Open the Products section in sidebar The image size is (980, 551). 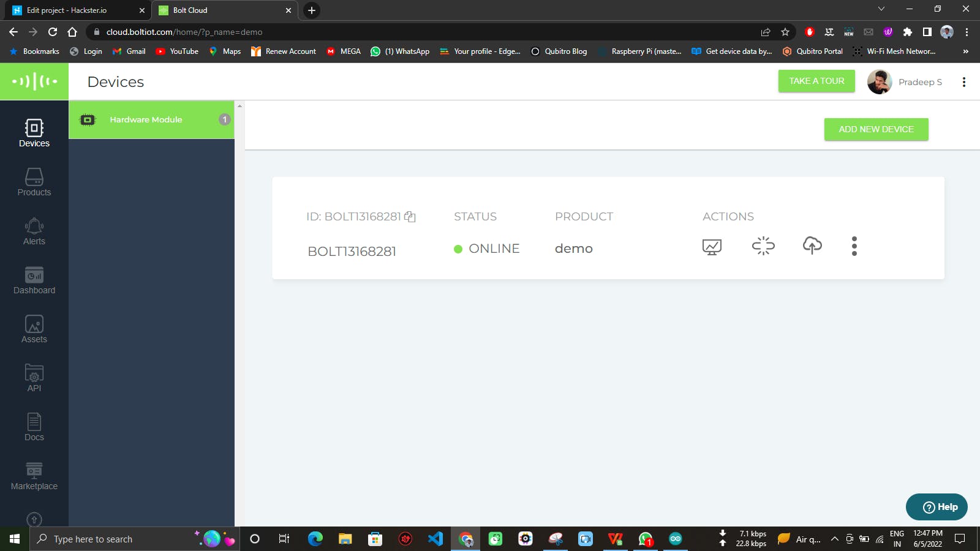point(34,182)
